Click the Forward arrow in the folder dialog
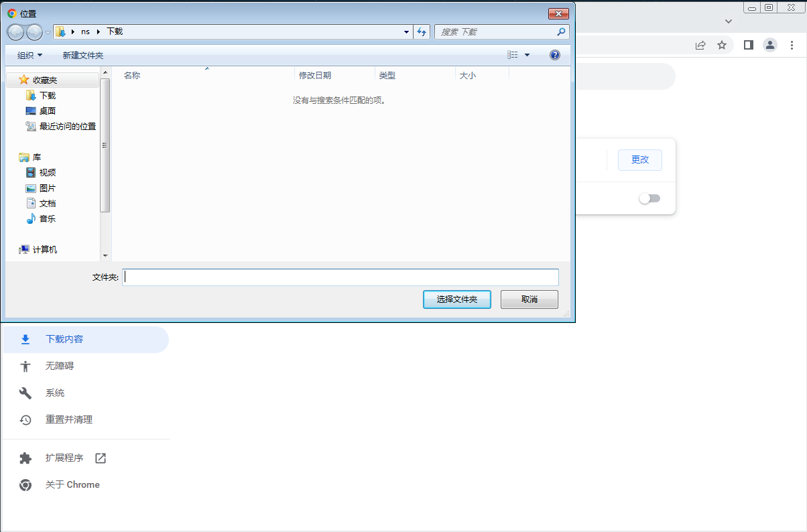Image resolution: width=807 pixels, height=532 pixels. 34,31
